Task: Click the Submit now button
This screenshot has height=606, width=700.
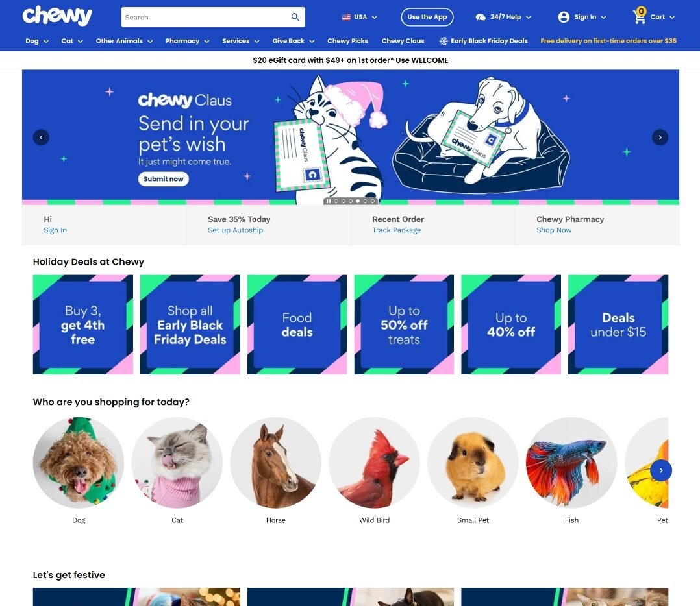Action: (x=164, y=179)
